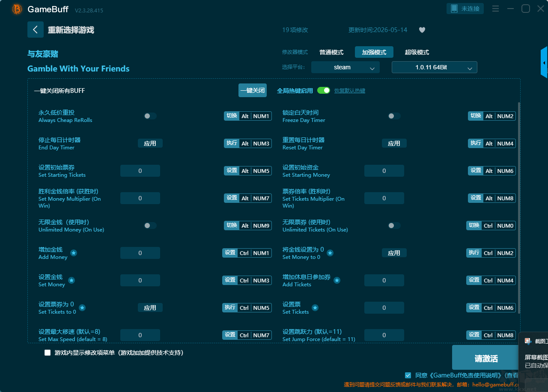Open the 1.0.11 64Bit version dropdown
Screen dimensions: 548x392
pos(435,67)
